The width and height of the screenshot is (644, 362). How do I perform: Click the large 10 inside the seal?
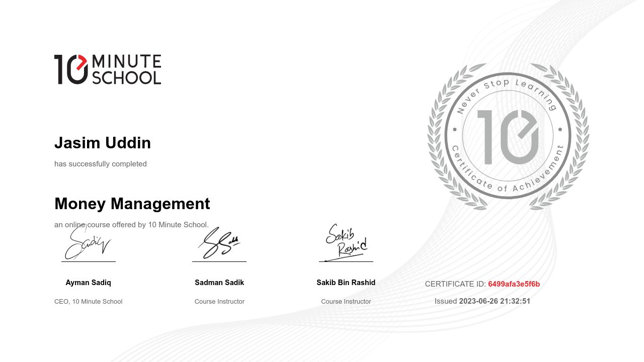[507, 137]
